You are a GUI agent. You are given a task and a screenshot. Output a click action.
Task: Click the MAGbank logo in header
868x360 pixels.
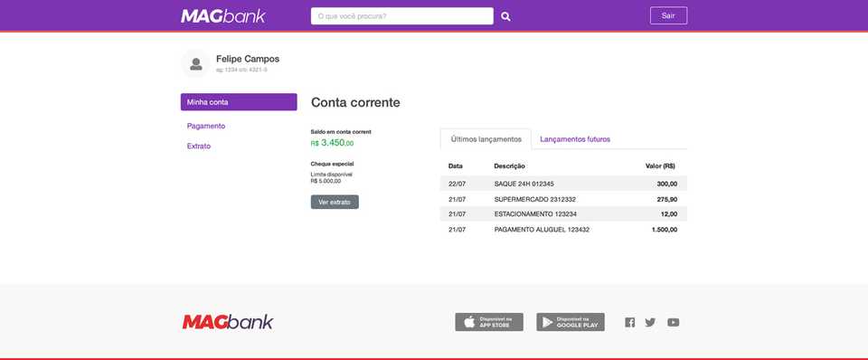[x=223, y=16]
